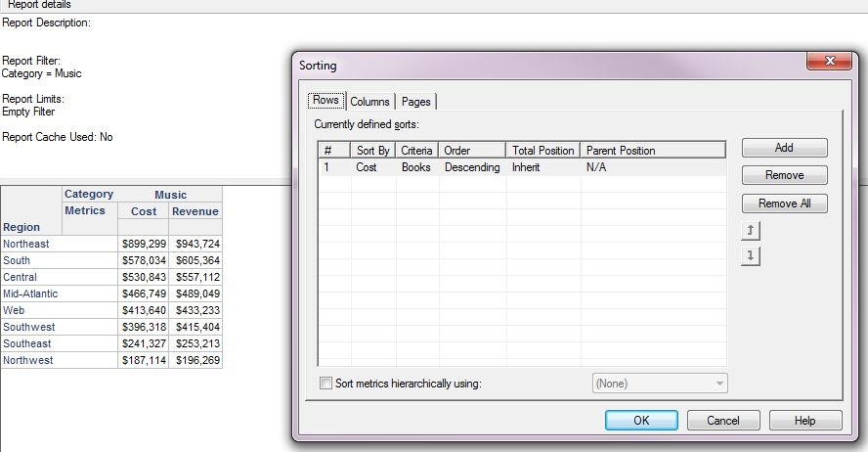The height and width of the screenshot is (452, 868).
Task: Click Remove All sorts button
Action: (x=784, y=203)
